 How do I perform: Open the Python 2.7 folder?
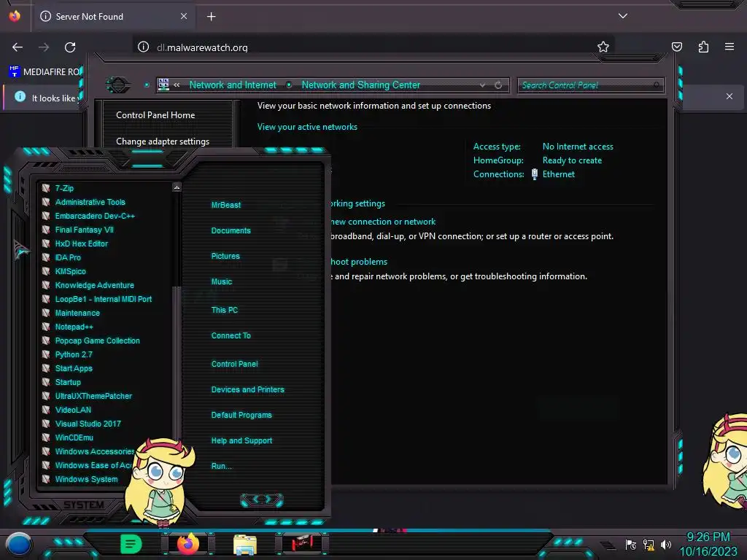tap(74, 354)
